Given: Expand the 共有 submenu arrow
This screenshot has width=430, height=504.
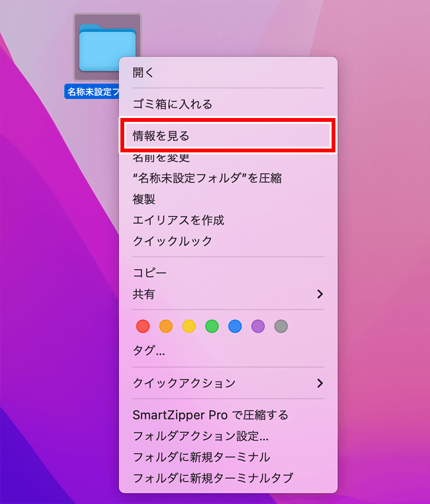Looking at the screenshot, I should tap(320, 294).
